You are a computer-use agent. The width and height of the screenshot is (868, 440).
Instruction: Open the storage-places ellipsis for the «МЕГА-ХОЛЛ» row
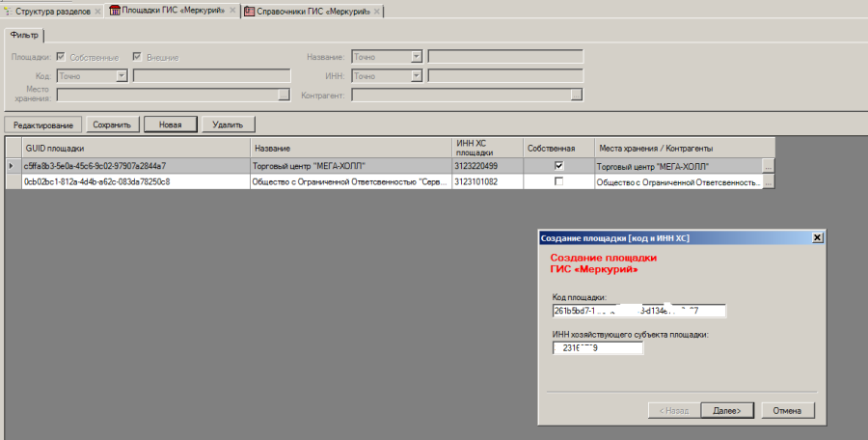pyautogui.click(x=769, y=166)
